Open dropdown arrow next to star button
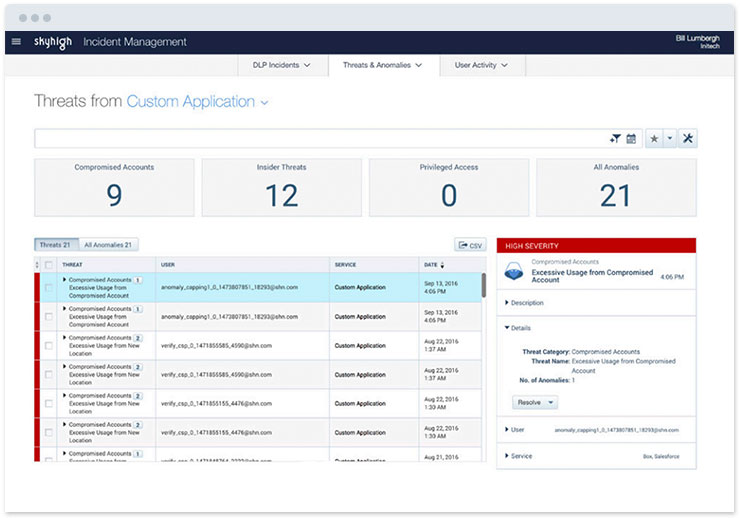 click(x=670, y=139)
